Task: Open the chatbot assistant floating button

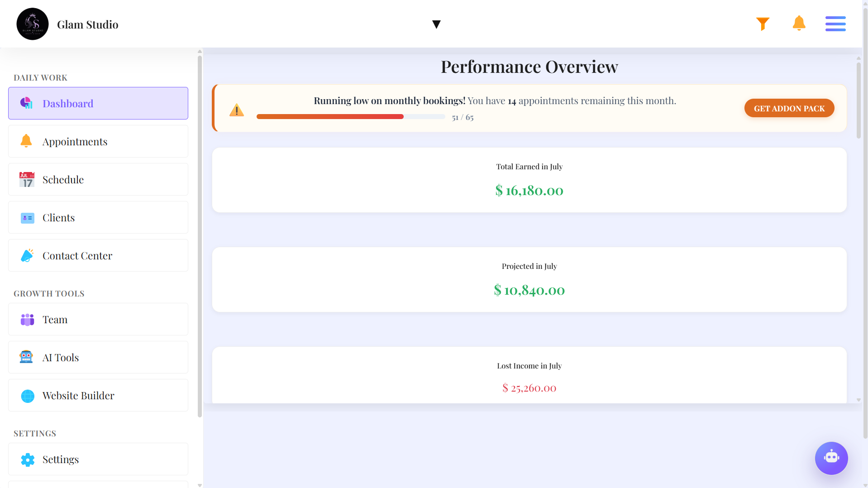Action: [x=831, y=458]
